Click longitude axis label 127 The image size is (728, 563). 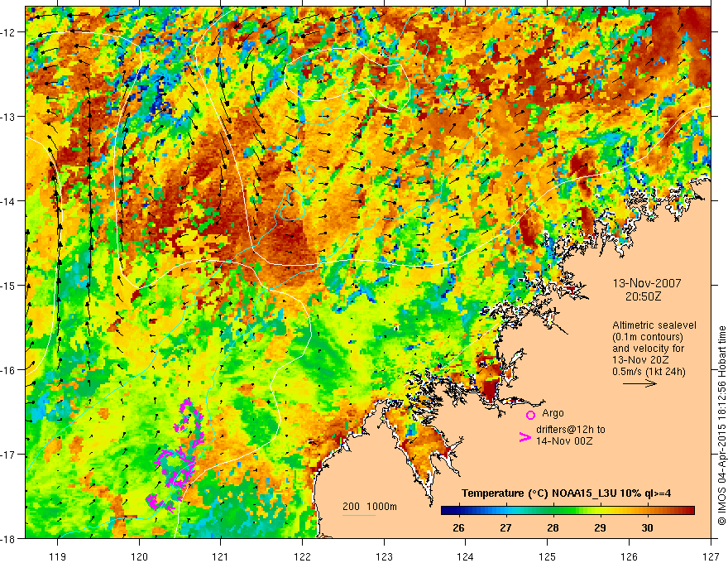click(x=711, y=556)
